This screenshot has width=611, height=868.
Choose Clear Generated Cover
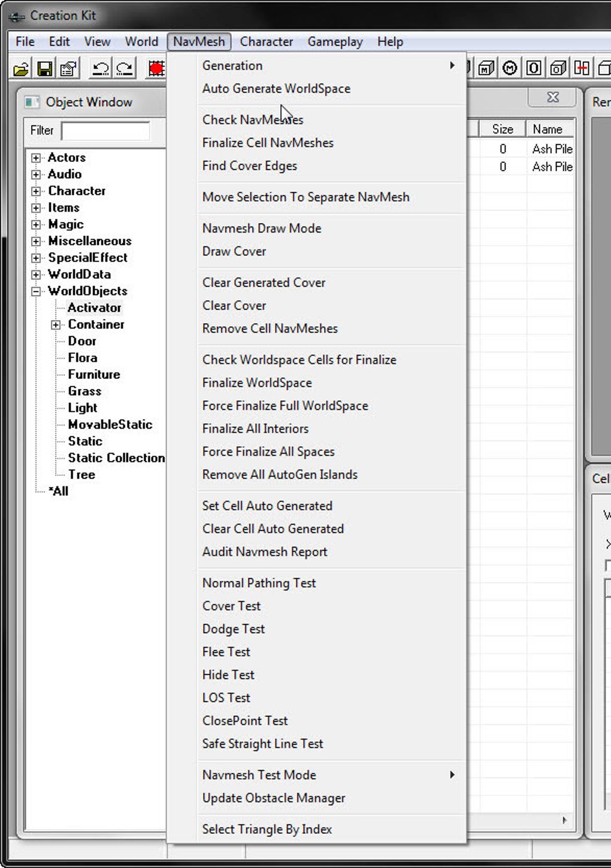pos(332,282)
